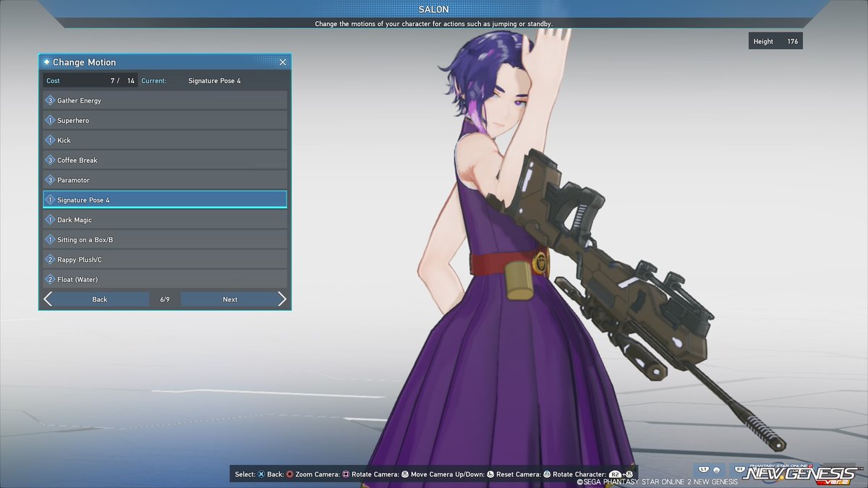Click the page indicator 6/9

165,299
